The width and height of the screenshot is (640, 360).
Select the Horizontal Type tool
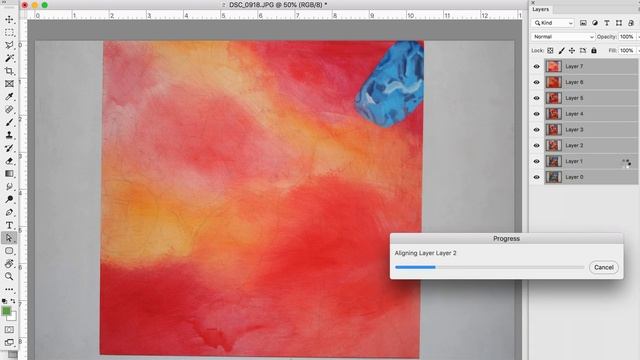9,225
